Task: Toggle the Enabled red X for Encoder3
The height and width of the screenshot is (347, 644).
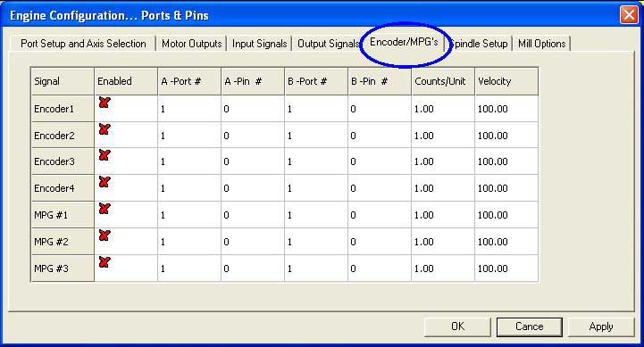Action: click(105, 155)
